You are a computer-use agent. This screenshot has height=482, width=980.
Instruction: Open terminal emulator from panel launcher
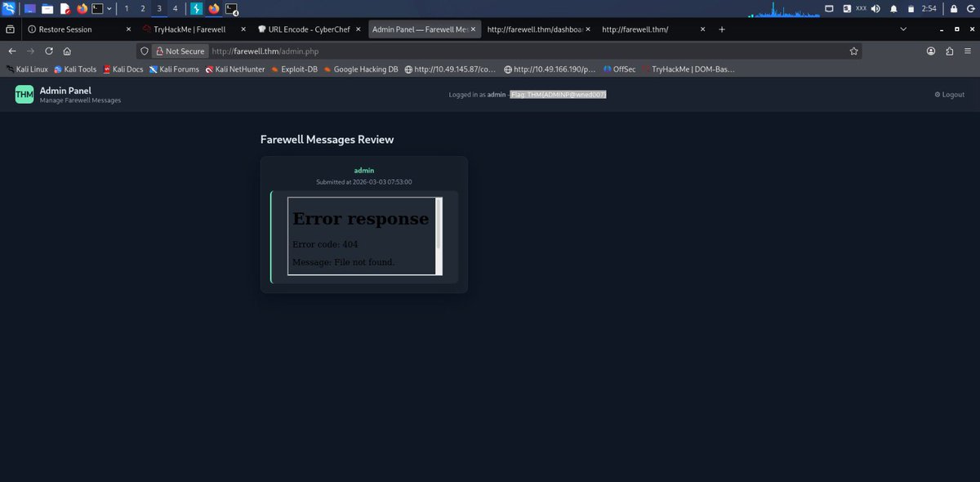pyautogui.click(x=97, y=9)
